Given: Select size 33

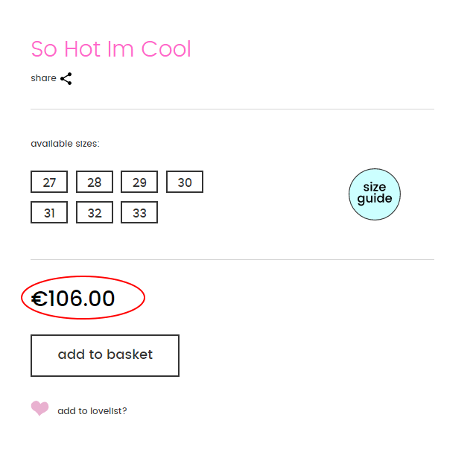Looking at the screenshot, I should [139, 213].
